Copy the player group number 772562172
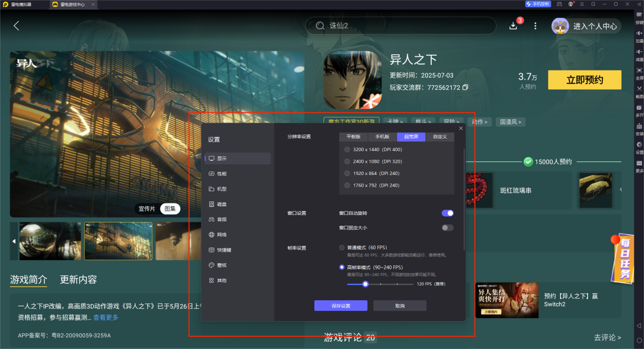The width and height of the screenshot is (644, 349). [x=465, y=87]
